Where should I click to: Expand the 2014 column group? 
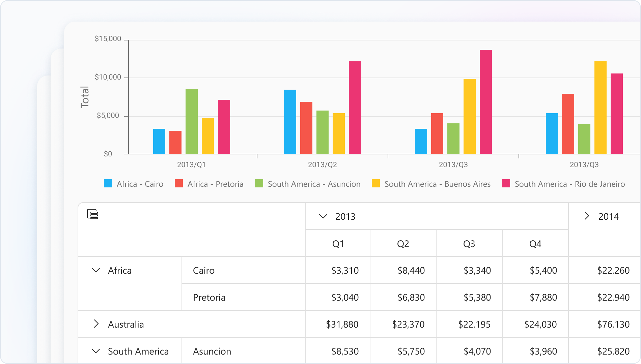click(x=586, y=217)
